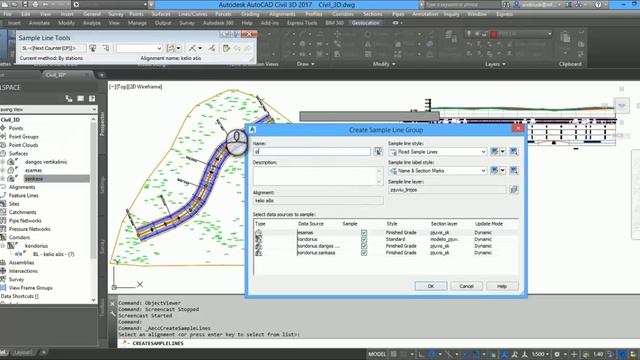Click the status bar workspace gear icon
Image resolution: width=640 pixels, height=360 pixels.
(557, 354)
